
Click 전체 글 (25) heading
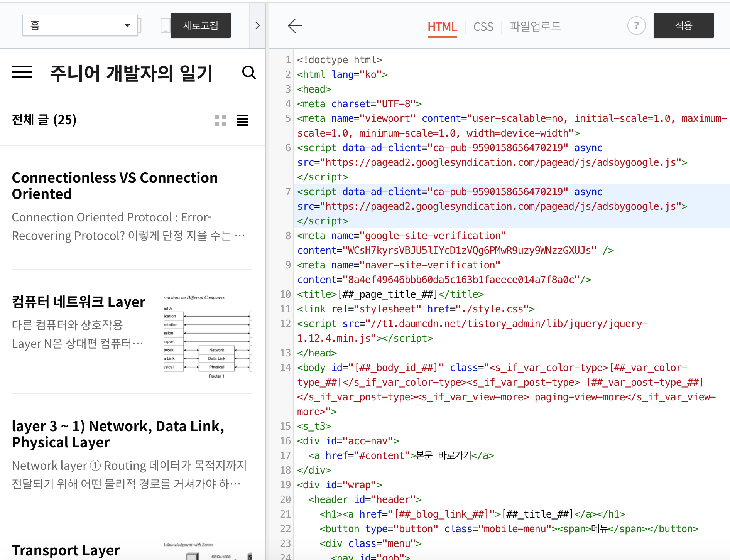coord(44,120)
